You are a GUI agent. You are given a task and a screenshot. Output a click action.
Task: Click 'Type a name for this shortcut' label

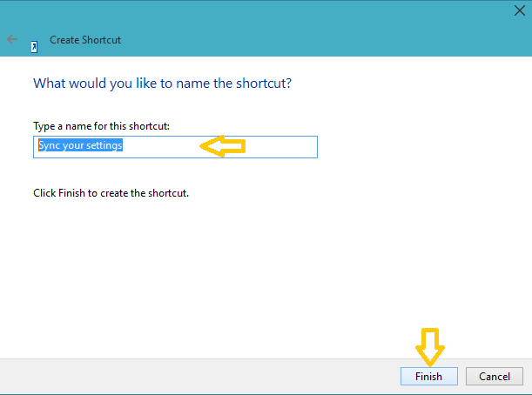click(102, 126)
